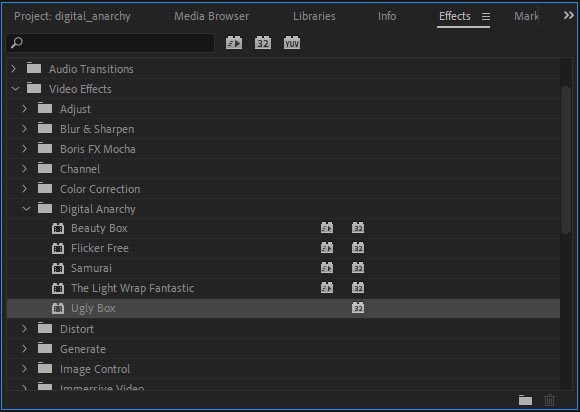Viewport: 580px width, 412px height.
Task: Collapse the Digital Anarchy folder
Action: point(26,209)
